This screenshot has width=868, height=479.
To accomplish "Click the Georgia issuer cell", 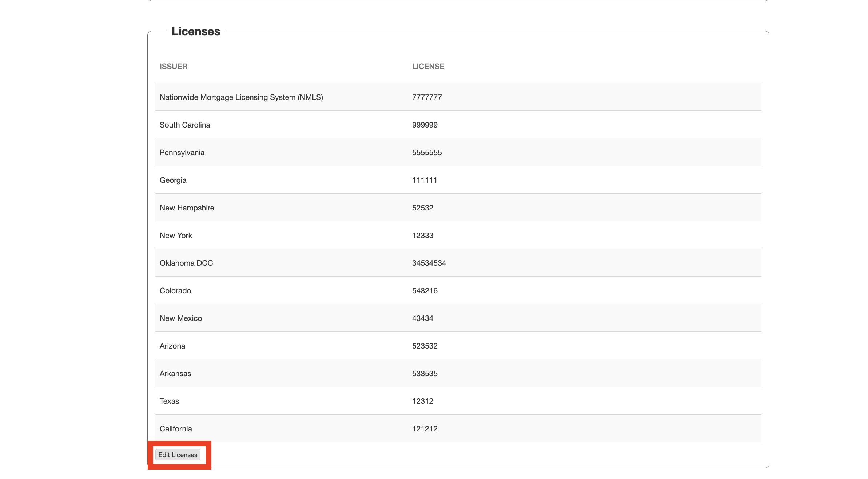I will point(173,180).
